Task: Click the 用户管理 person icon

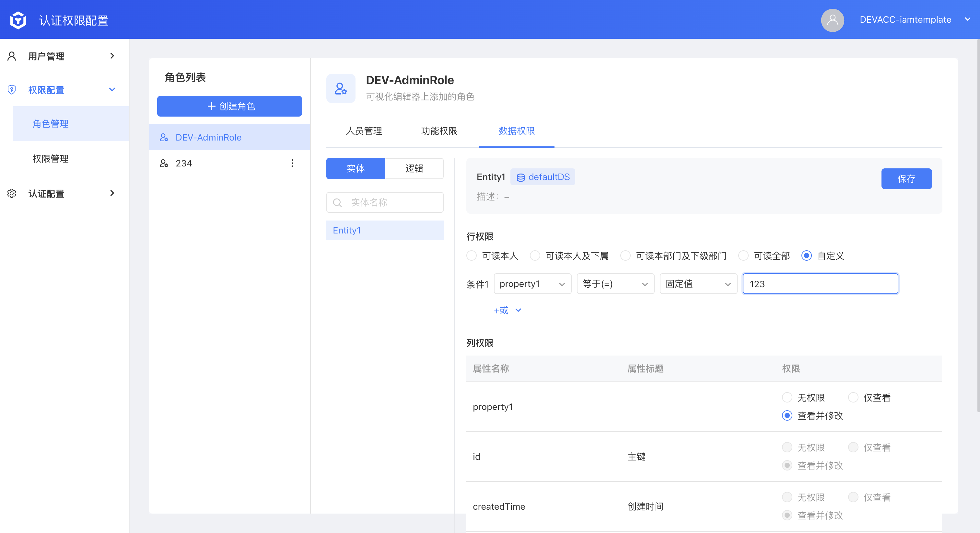Action: (x=12, y=56)
